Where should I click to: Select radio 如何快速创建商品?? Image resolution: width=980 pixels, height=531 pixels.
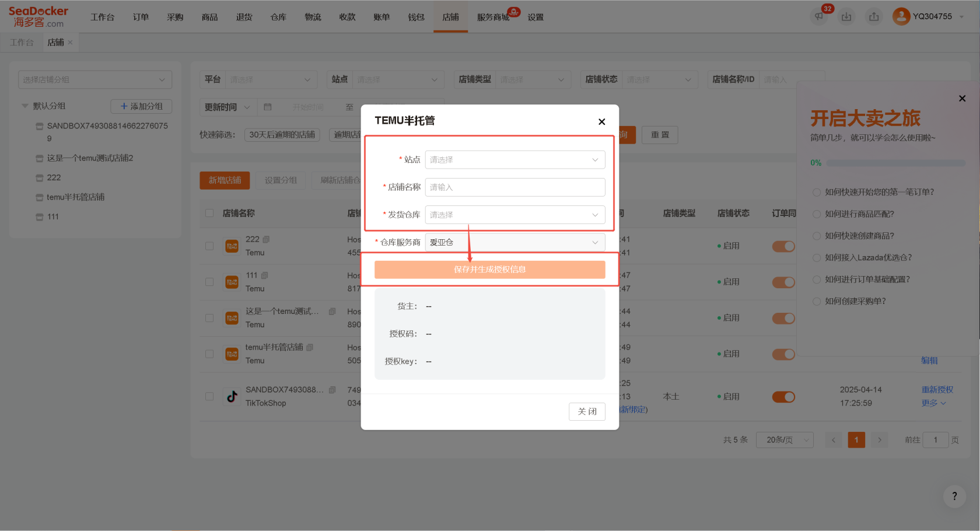(817, 236)
